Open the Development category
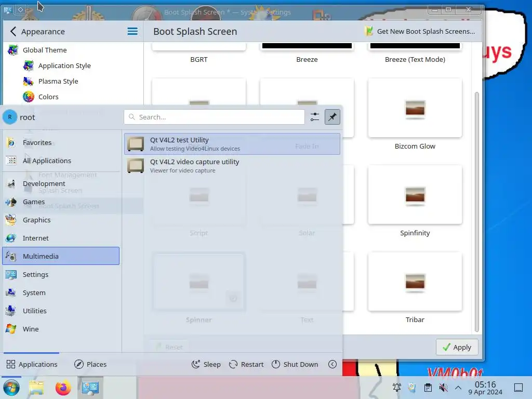Viewport: 532px width, 399px height. tap(61, 183)
